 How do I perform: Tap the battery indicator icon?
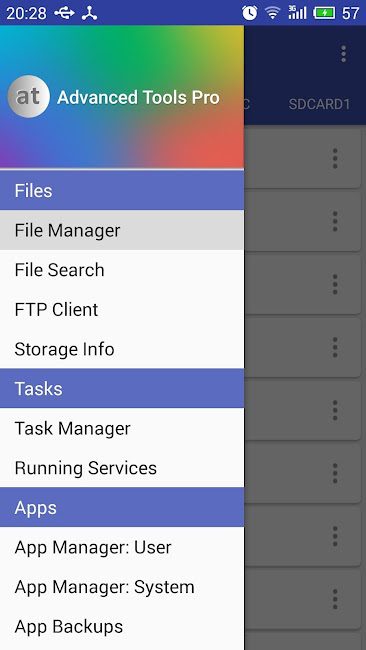[x=325, y=13]
